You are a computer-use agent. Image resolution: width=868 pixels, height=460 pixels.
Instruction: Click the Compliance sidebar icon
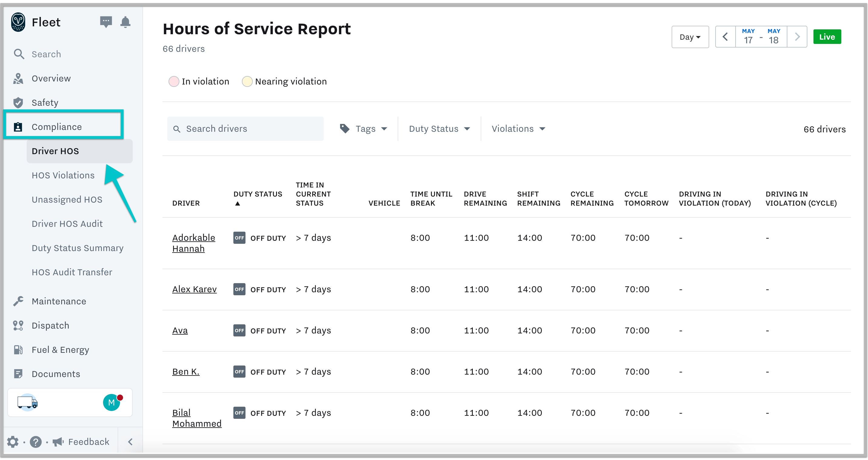18,127
